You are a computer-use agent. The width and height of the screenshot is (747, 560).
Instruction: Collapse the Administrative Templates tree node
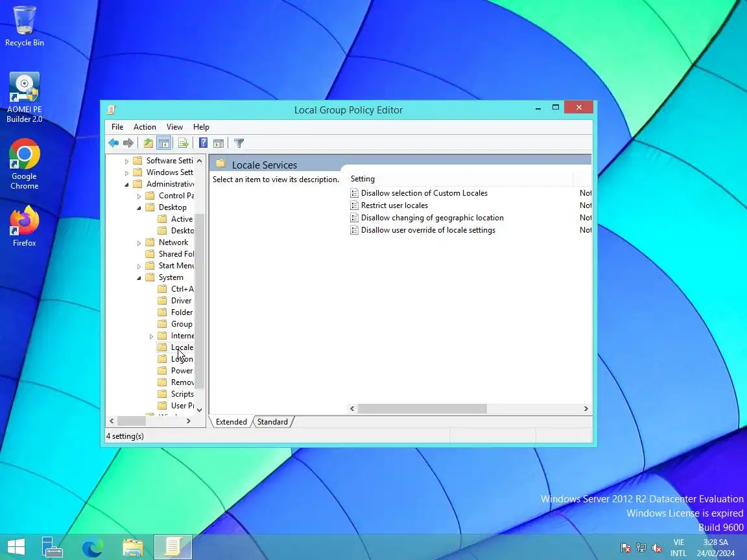point(126,185)
